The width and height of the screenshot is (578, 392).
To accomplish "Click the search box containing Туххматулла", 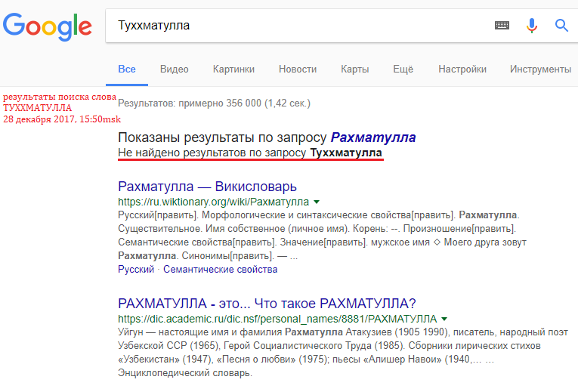I will pyautogui.click(x=302, y=26).
